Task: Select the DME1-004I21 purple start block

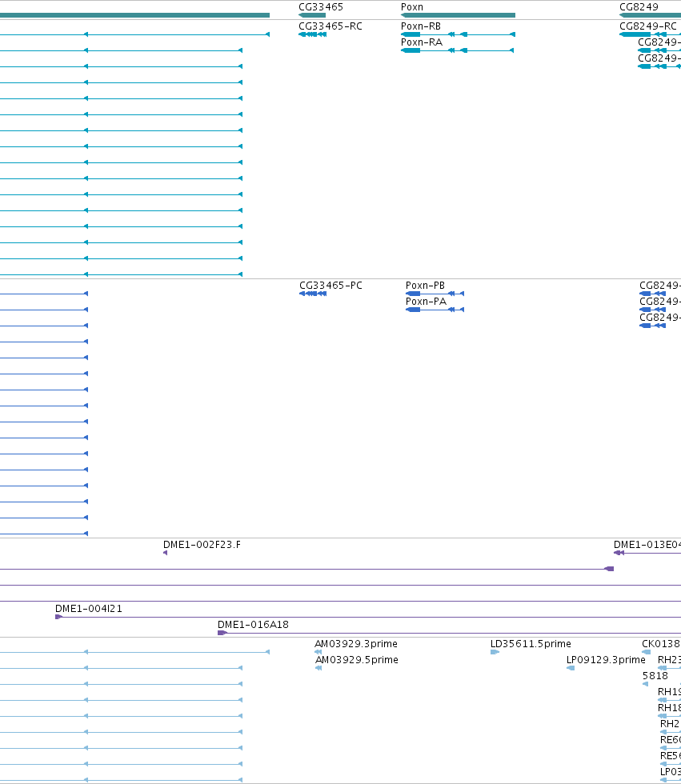Action: [58, 617]
